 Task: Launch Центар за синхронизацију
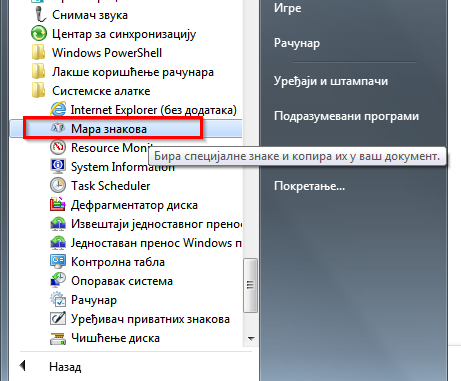(124, 34)
